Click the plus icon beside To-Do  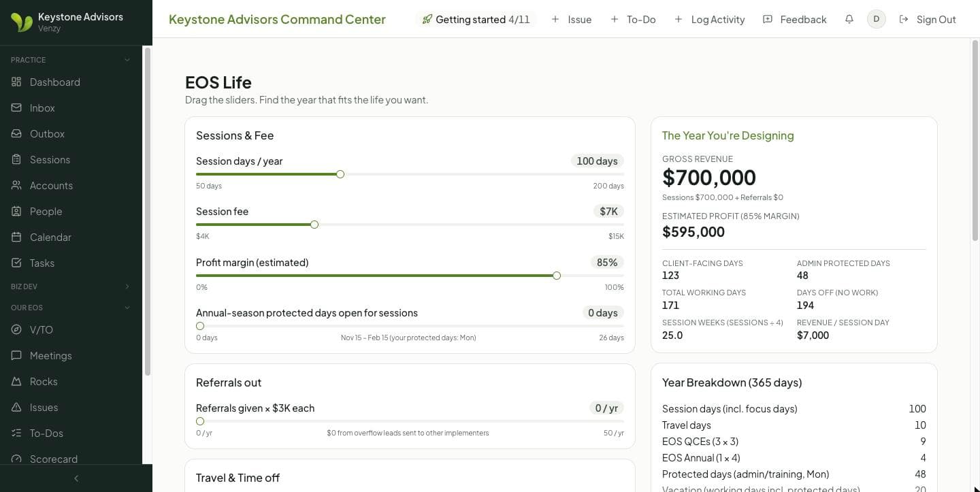(x=615, y=19)
